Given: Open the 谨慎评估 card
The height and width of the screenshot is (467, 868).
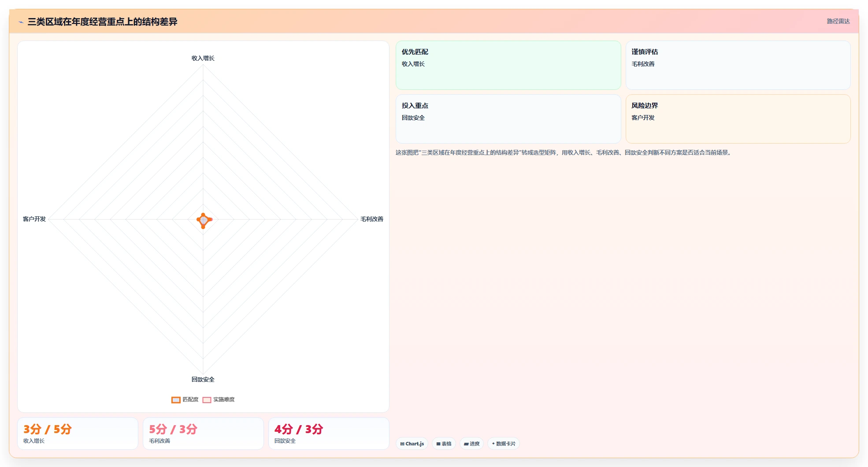Looking at the screenshot, I should [x=738, y=65].
